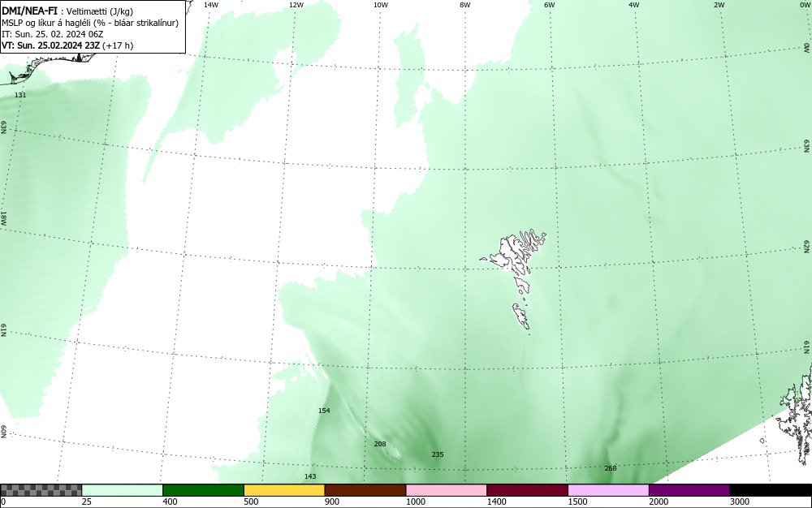Select the light green 25–400 legend swatch

pyautogui.click(x=123, y=490)
